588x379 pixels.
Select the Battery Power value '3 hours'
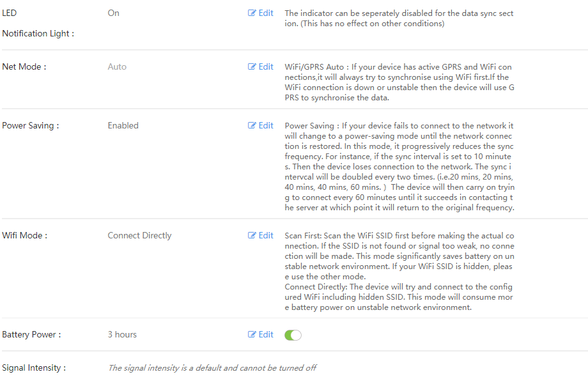tap(122, 334)
